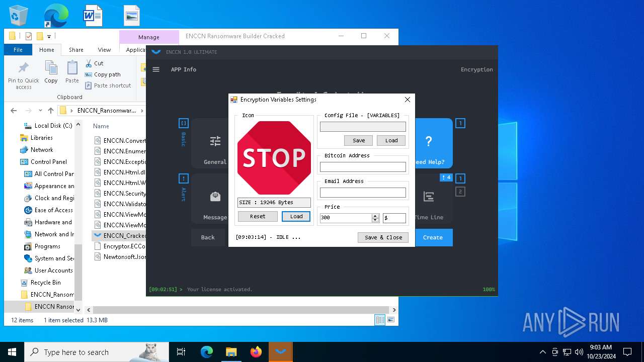The height and width of the screenshot is (362, 644).
Task: Open Microsoft Edge desktop shortcut
Action: coord(56,15)
